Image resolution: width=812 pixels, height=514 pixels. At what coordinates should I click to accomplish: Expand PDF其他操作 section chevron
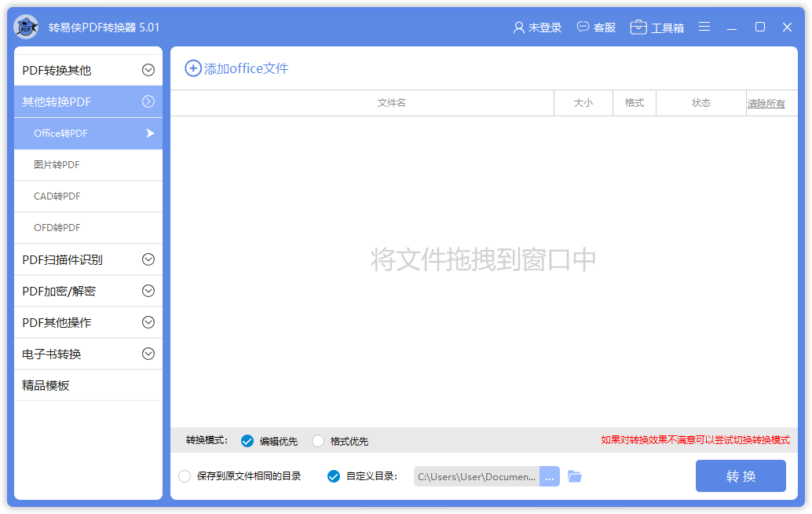148,322
